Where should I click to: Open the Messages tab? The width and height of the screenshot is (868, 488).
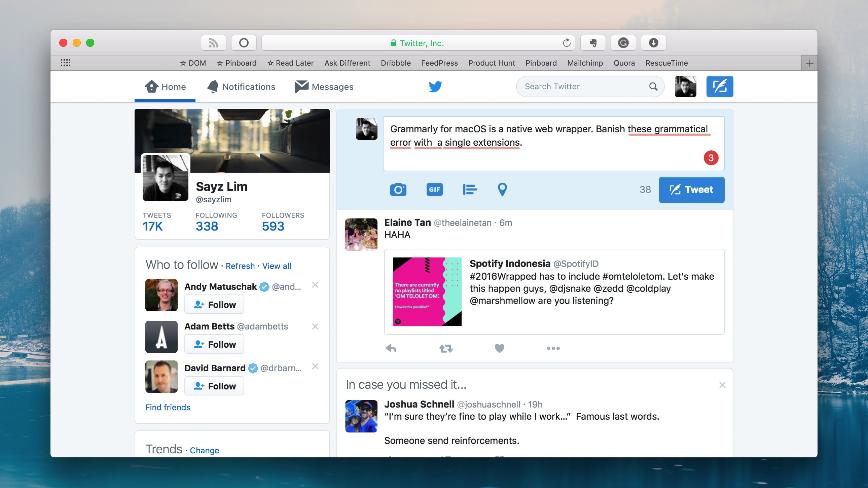324,86
